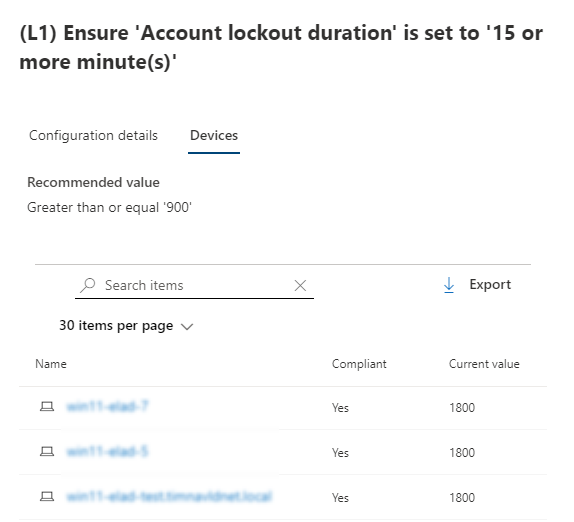Open the second blurred device name link
574x522 pixels.
point(107,452)
